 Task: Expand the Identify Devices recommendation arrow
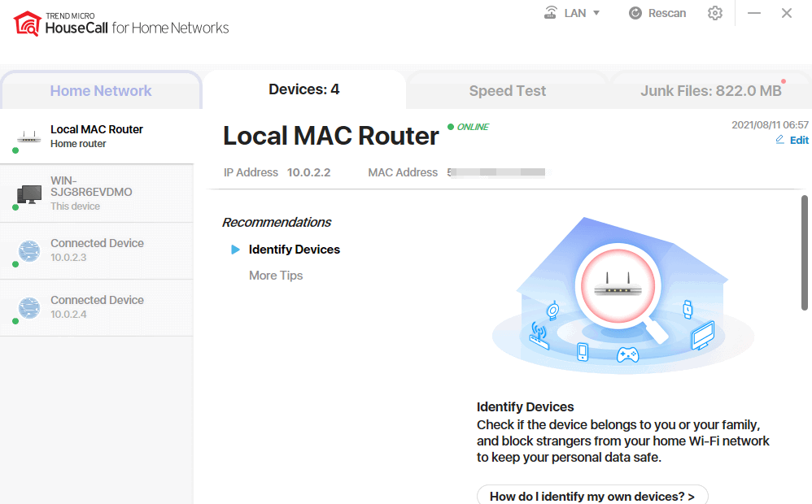pyautogui.click(x=236, y=250)
